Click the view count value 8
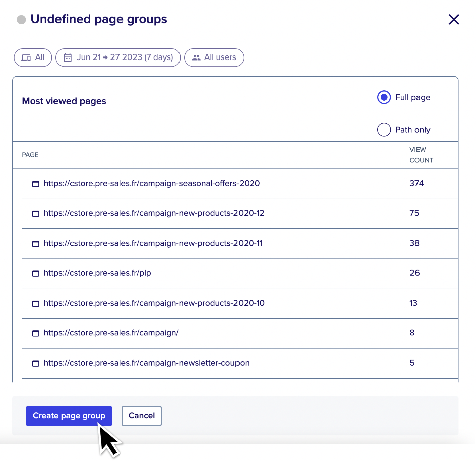Image resolution: width=476 pixels, height=461 pixels. coord(412,333)
